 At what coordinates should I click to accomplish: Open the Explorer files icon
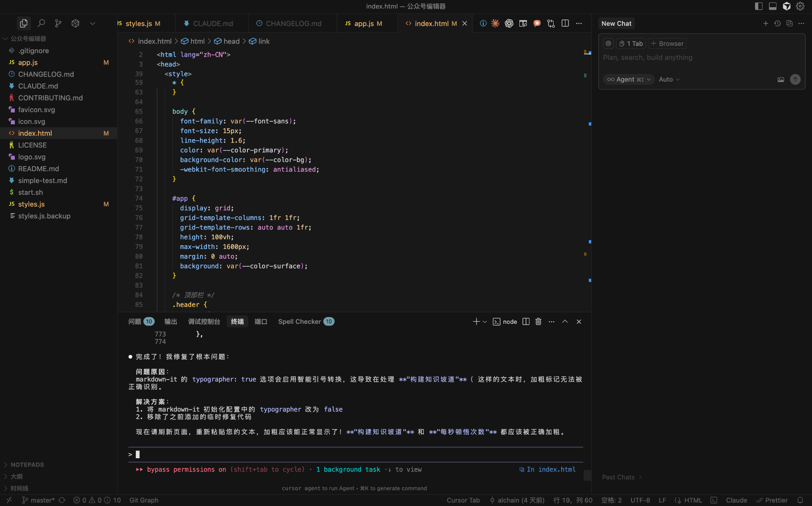pyautogui.click(x=24, y=23)
